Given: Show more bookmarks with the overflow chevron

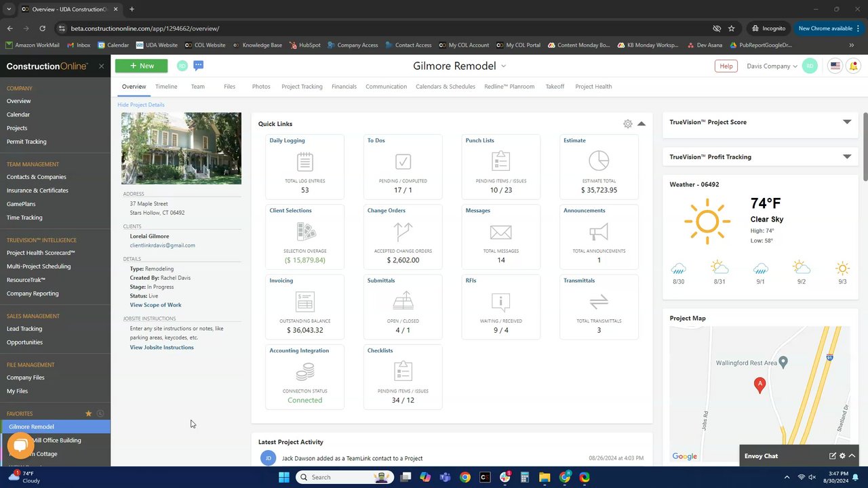Looking at the screenshot, I should [x=852, y=45].
